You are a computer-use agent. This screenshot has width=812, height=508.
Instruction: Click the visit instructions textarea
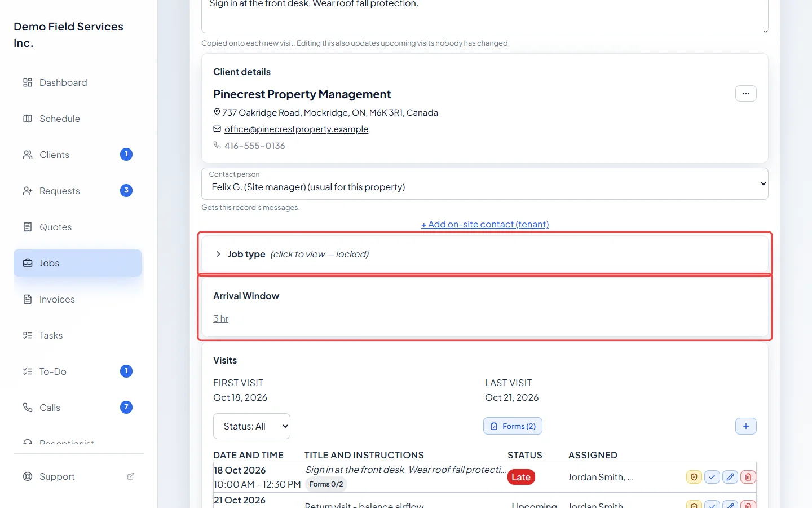pos(485,16)
